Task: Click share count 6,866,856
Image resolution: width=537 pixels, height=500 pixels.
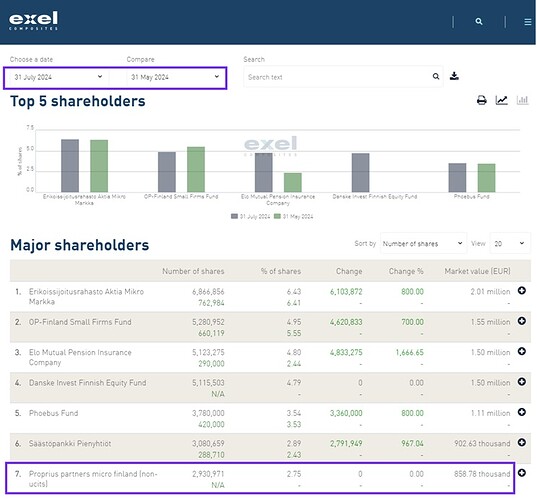Action: [208, 292]
